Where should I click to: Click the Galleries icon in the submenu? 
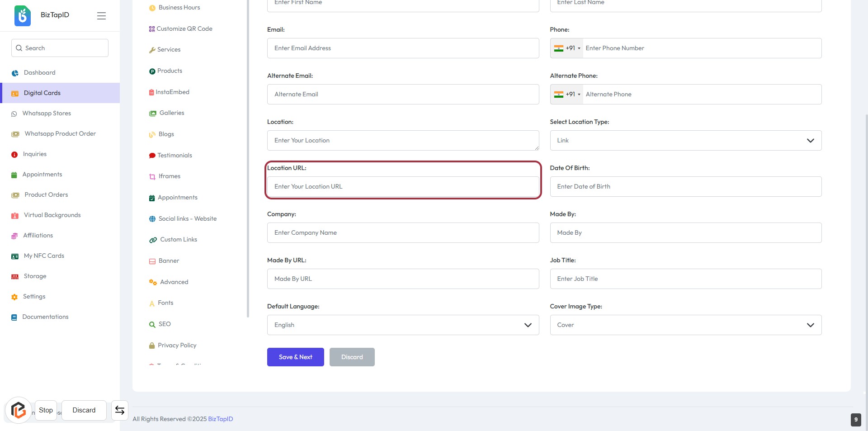(x=153, y=114)
